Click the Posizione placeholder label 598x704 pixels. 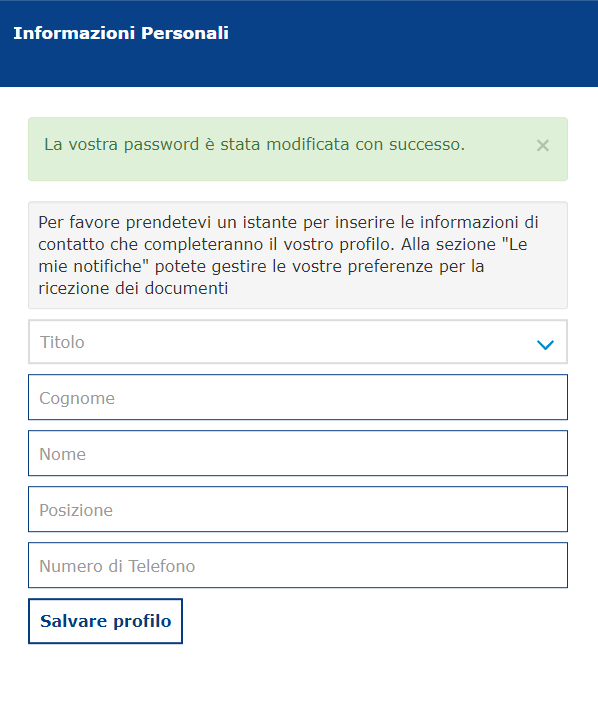click(x=76, y=510)
